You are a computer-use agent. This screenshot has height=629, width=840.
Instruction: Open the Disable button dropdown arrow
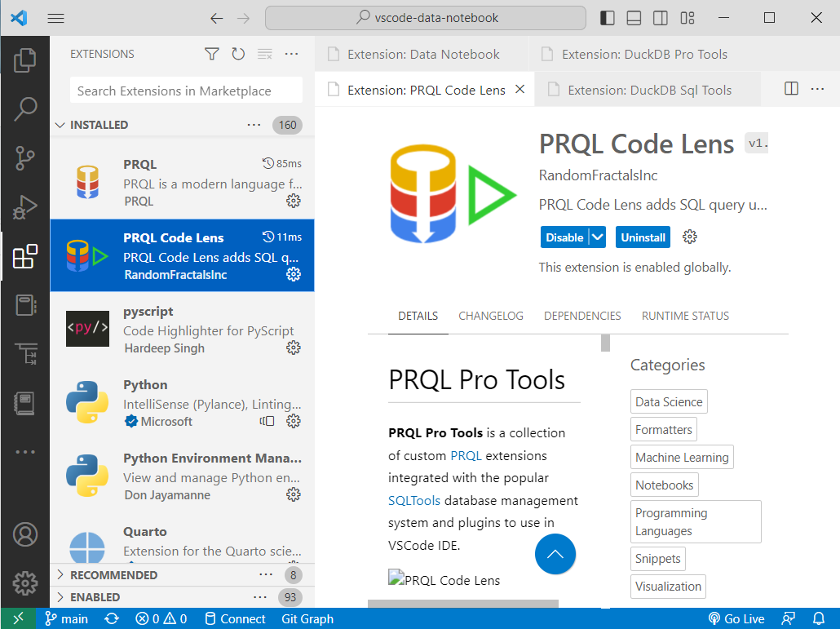[597, 237]
